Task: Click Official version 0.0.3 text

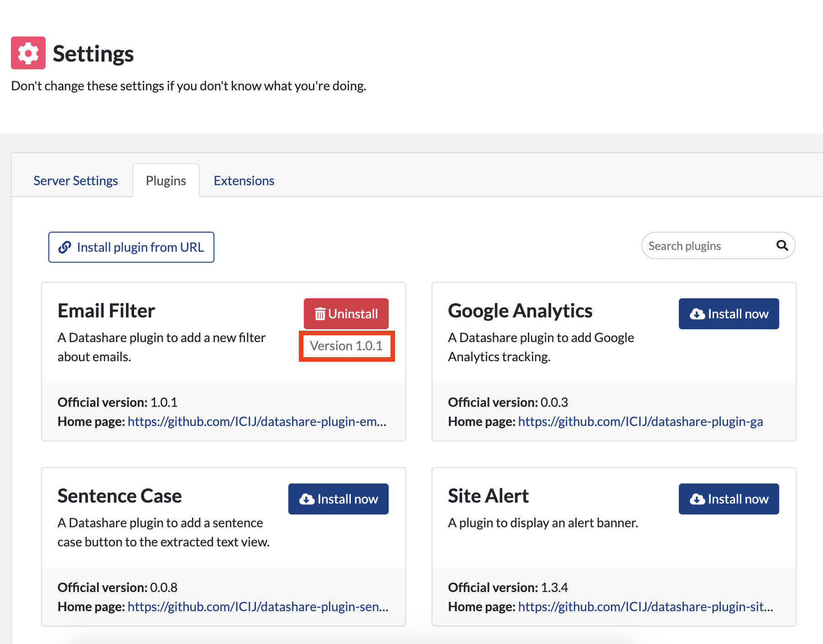Action: pos(508,402)
